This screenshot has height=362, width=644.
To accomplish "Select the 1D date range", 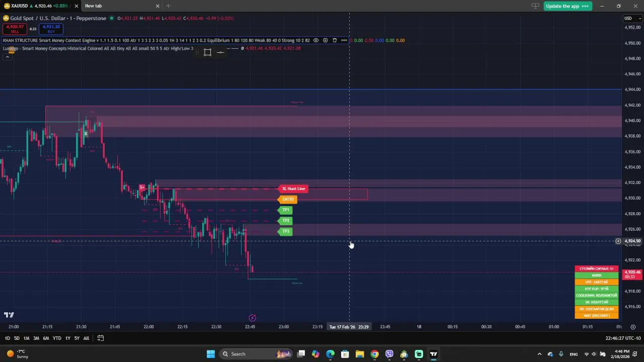I will pos(7,338).
